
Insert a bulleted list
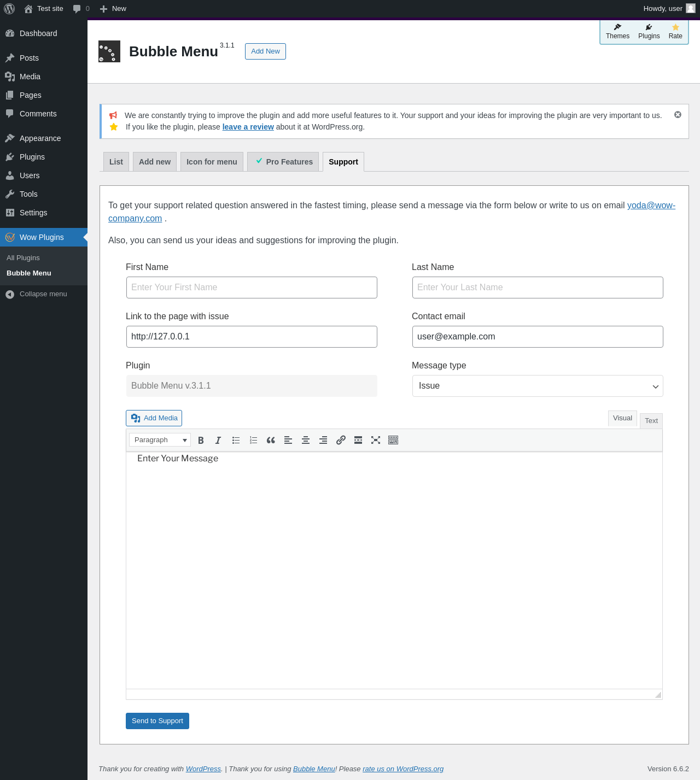pyautogui.click(x=236, y=440)
